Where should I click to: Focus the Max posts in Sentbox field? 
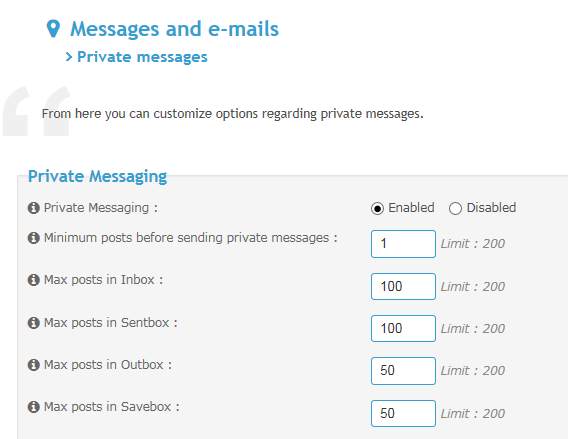pyautogui.click(x=403, y=329)
